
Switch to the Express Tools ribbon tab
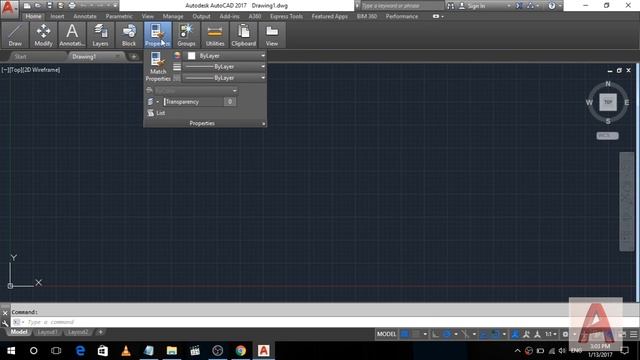[x=286, y=16]
